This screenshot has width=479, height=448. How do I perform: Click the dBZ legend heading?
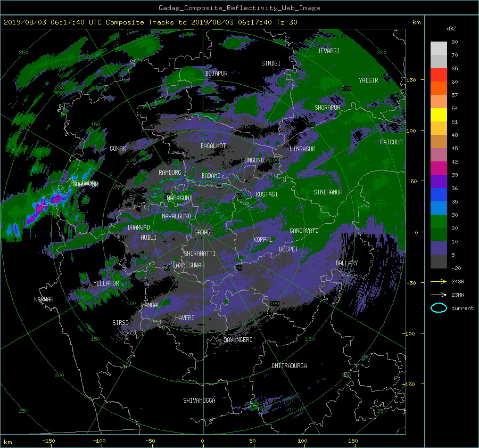point(451,29)
